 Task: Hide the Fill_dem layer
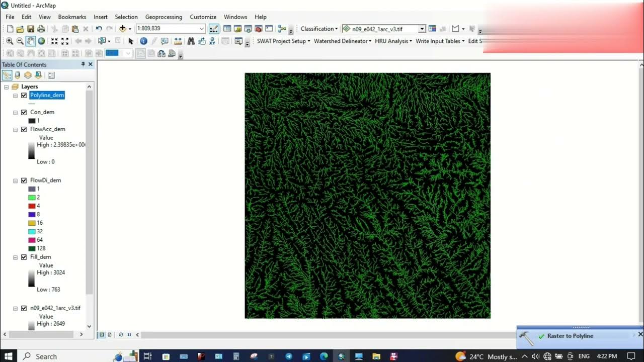click(24, 257)
